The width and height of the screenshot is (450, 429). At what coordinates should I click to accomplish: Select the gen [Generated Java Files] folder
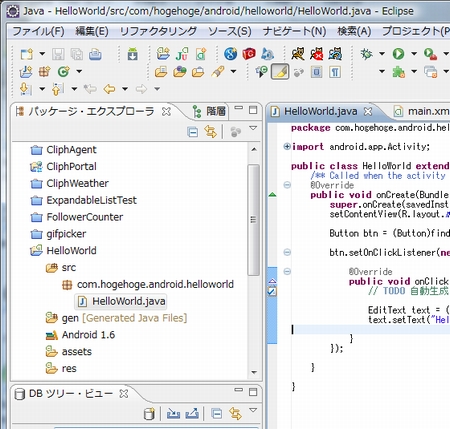[x=116, y=318]
